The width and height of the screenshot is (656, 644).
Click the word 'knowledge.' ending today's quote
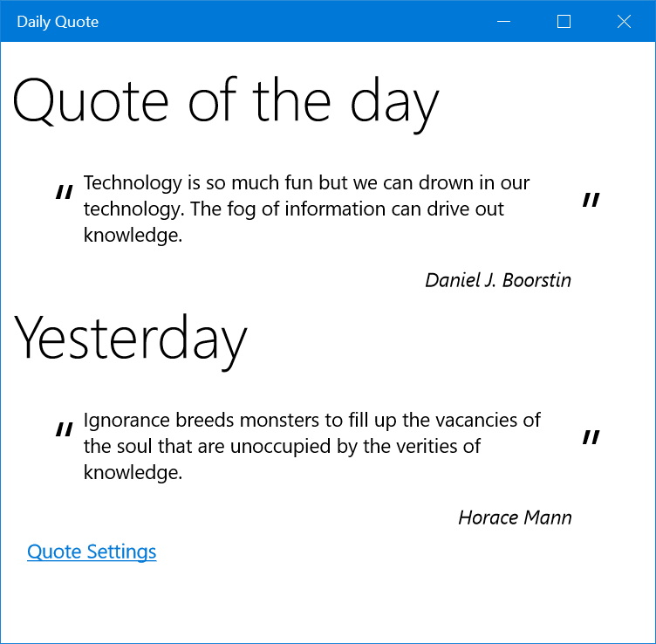point(133,236)
